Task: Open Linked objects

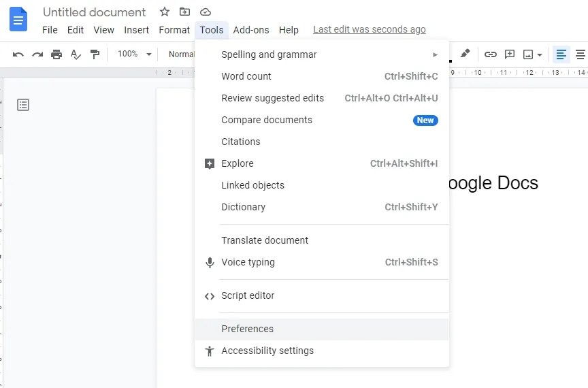Action: pyautogui.click(x=322, y=185)
